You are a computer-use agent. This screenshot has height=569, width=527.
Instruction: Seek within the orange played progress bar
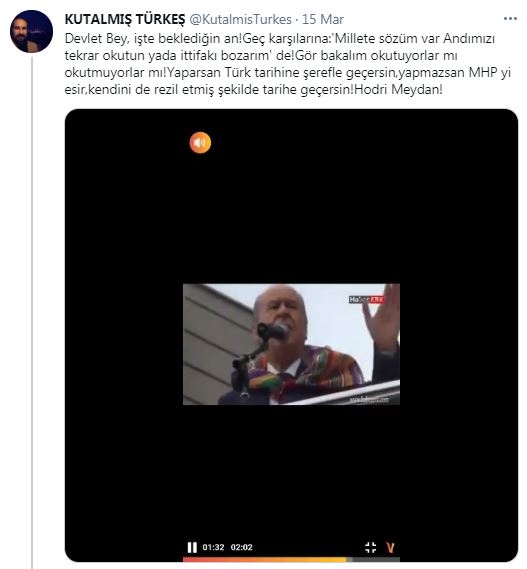pyautogui.click(x=265, y=559)
